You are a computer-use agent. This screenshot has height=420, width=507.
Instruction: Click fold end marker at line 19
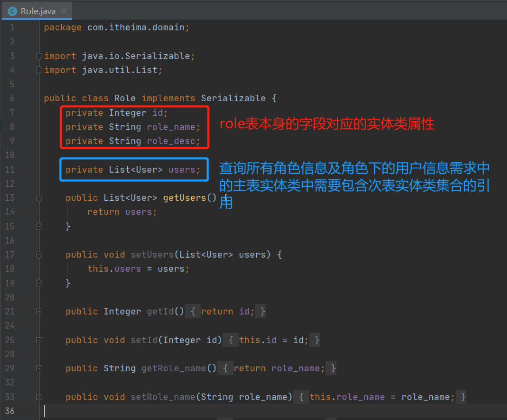click(39, 284)
